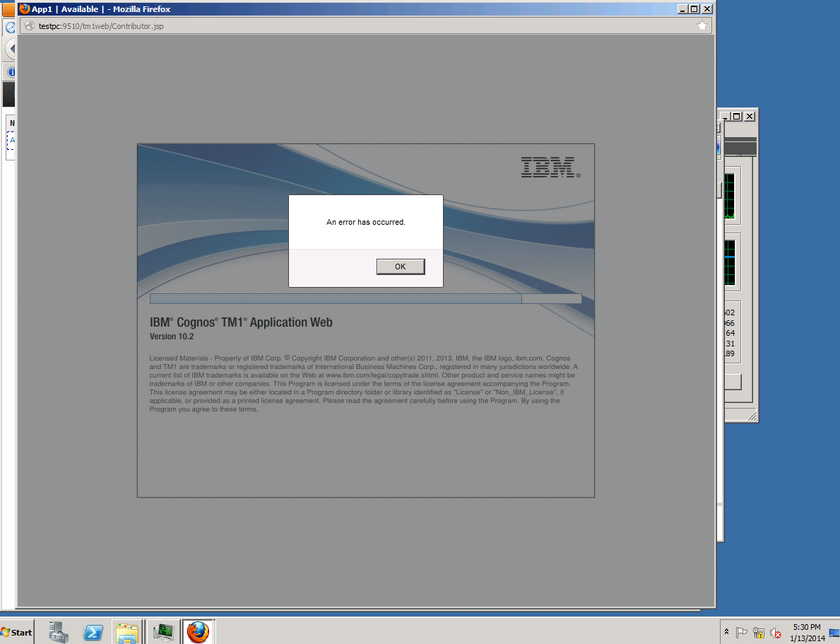Open the Windows Start menu
Image resolution: width=840 pixels, height=644 pixels.
pyautogui.click(x=17, y=632)
